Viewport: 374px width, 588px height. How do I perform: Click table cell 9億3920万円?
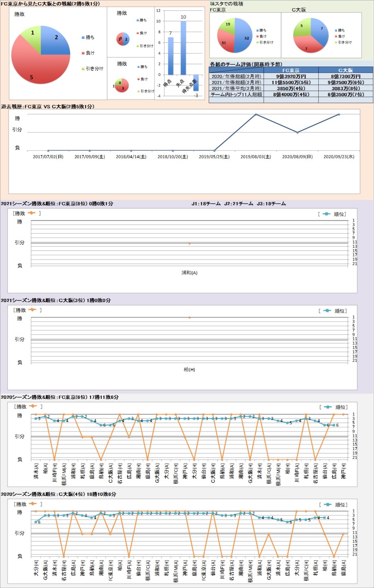291,76
